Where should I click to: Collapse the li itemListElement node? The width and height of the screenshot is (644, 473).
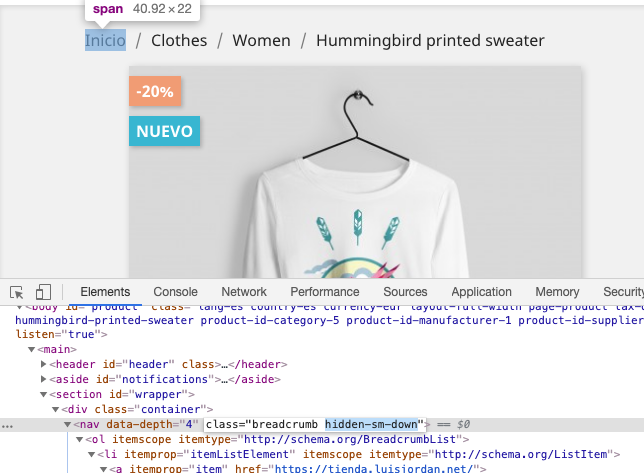(x=92, y=455)
